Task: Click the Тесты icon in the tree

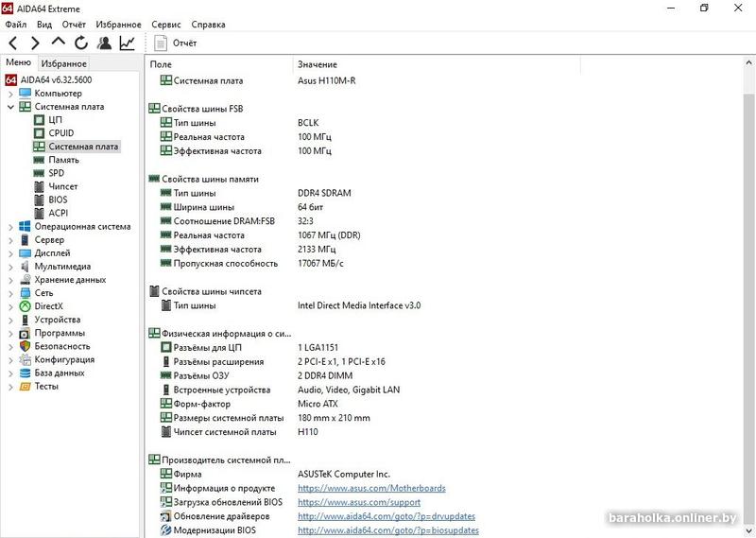Action: (x=26, y=386)
